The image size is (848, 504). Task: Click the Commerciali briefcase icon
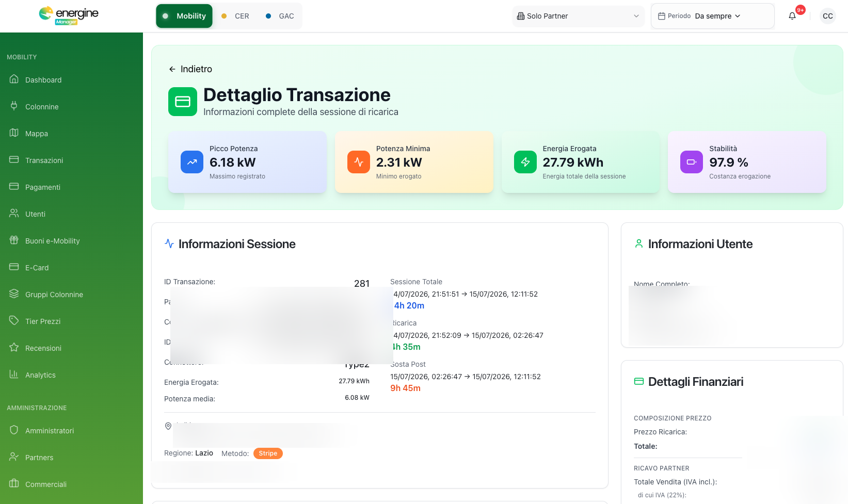pos(14,484)
